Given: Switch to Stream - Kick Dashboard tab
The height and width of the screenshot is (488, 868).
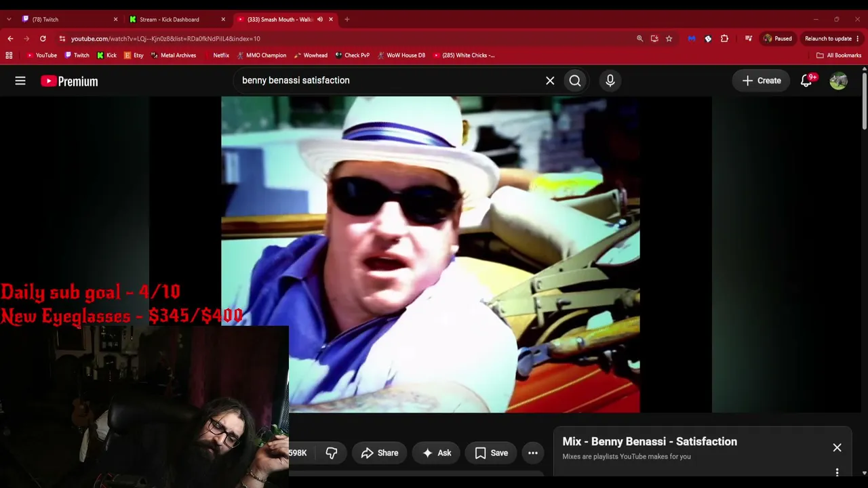Looking at the screenshot, I should point(177,20).
